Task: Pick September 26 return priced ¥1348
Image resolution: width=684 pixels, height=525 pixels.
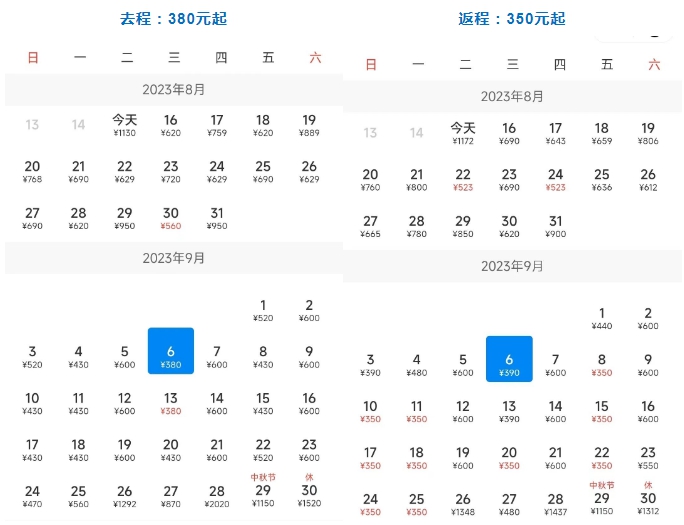Action: pos(462,504)
